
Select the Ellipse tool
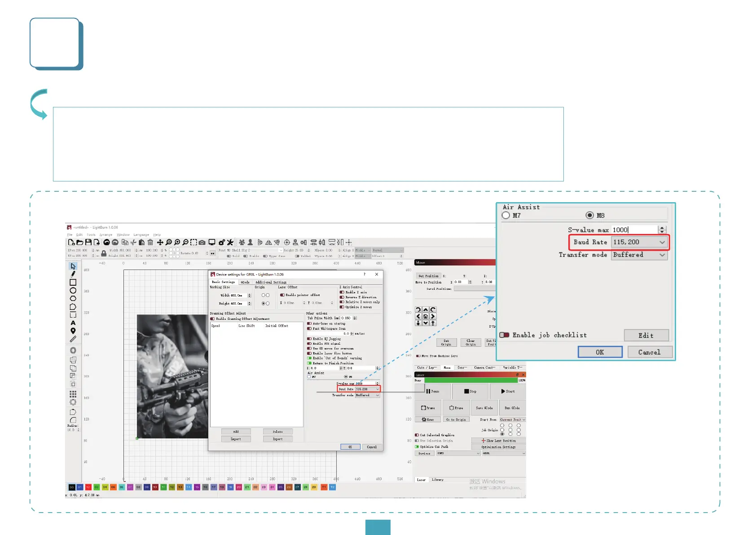73,290
